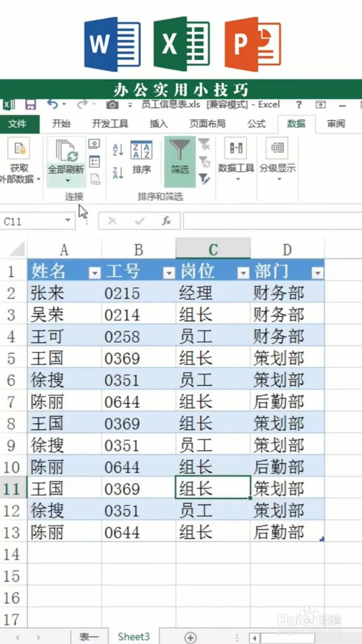Screen dimensions: 362x644
Task: Open filter dropdown for 部门 column
Action: pyautogui.click(x=317, y=273)
